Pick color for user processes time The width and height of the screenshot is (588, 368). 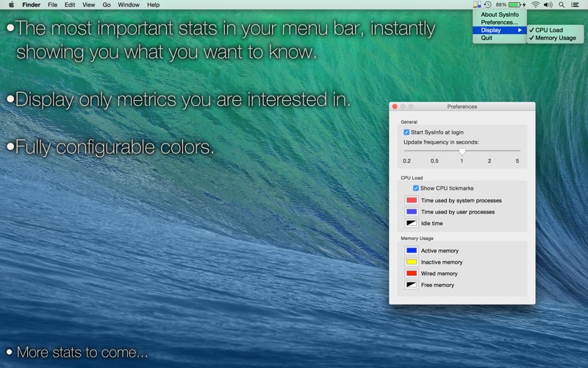(x=412, y=212)
